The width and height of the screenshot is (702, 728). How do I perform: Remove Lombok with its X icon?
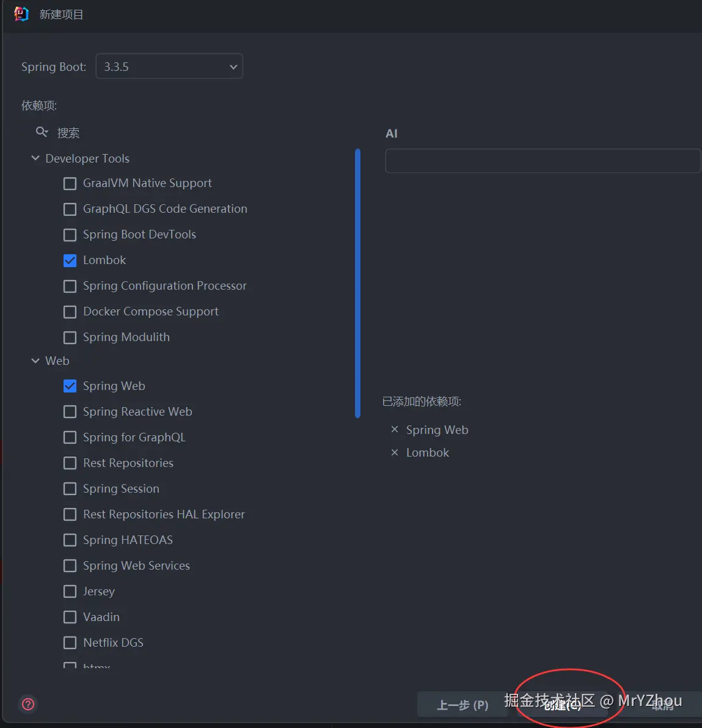tap(395, 452)
